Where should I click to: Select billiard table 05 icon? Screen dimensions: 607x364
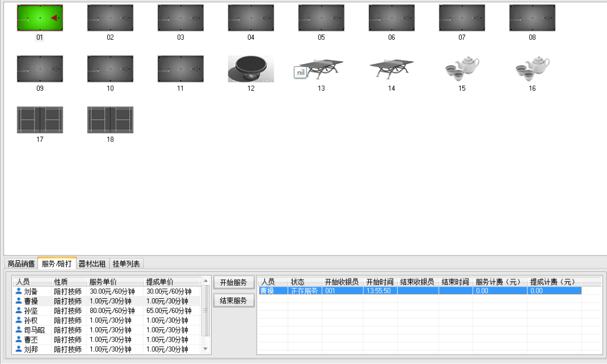pos(321,18)
